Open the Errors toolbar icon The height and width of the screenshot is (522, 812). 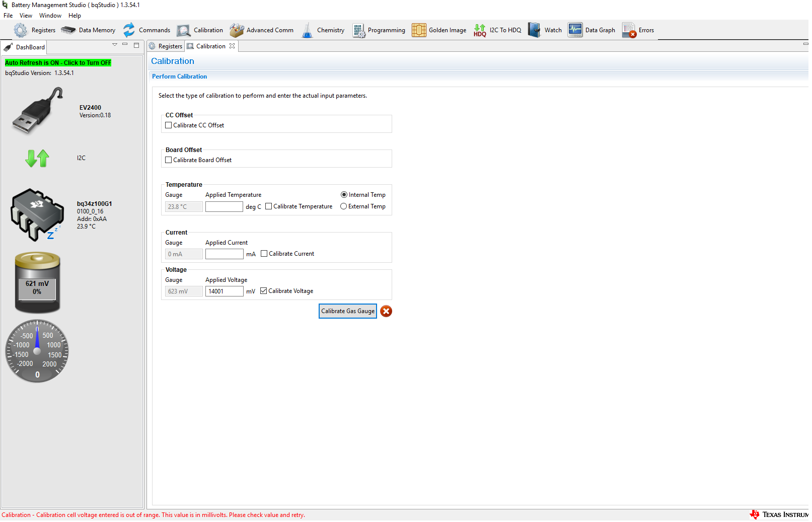(629, 30)
